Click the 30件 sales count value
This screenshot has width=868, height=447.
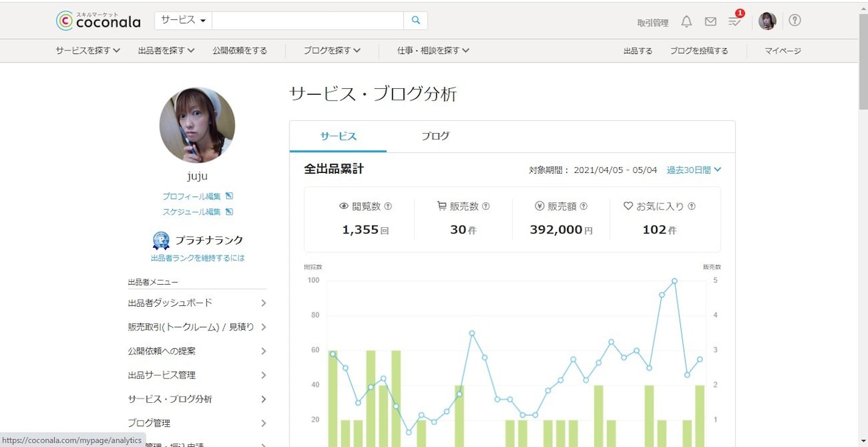point(463,230)
